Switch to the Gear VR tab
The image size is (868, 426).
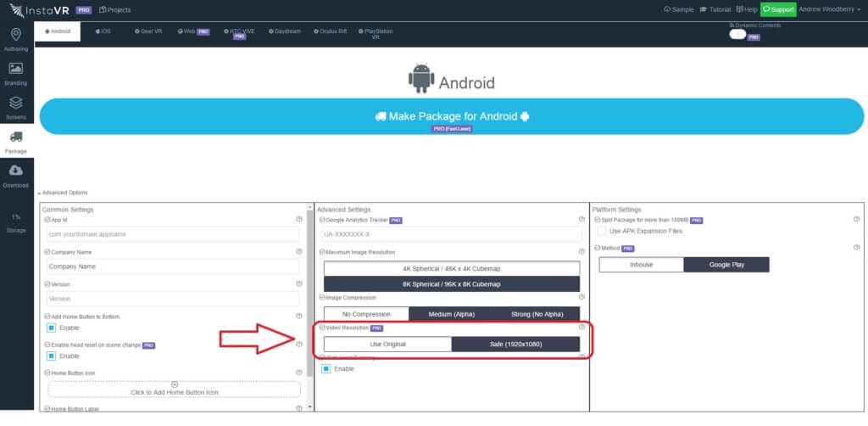click(x=147, y=31)
